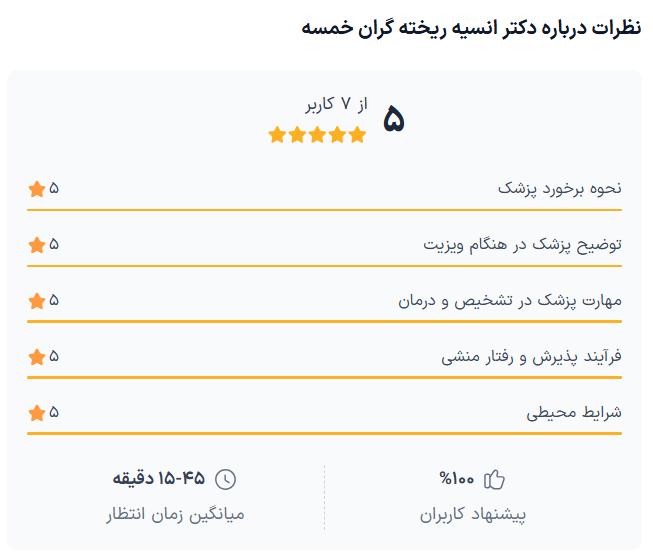Viewport: 653px width, 555px height.
Task: Click the پیشنهاد کاربران text
Action: 473,515
